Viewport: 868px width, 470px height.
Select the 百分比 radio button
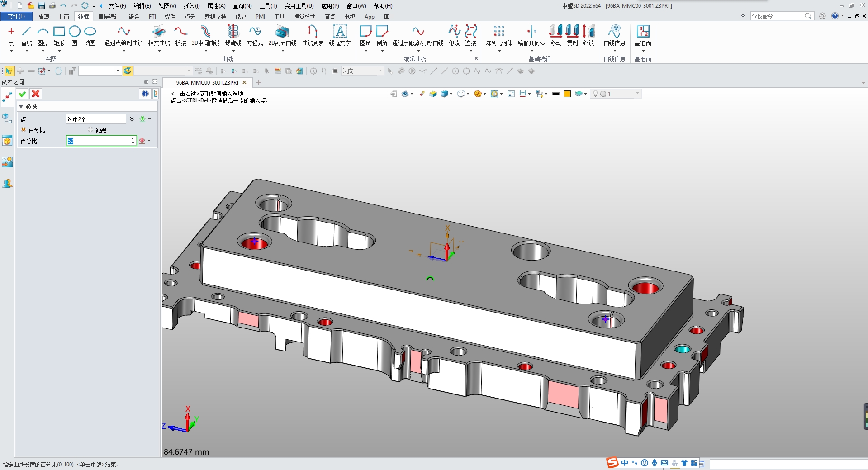click(x=24, y=130)
